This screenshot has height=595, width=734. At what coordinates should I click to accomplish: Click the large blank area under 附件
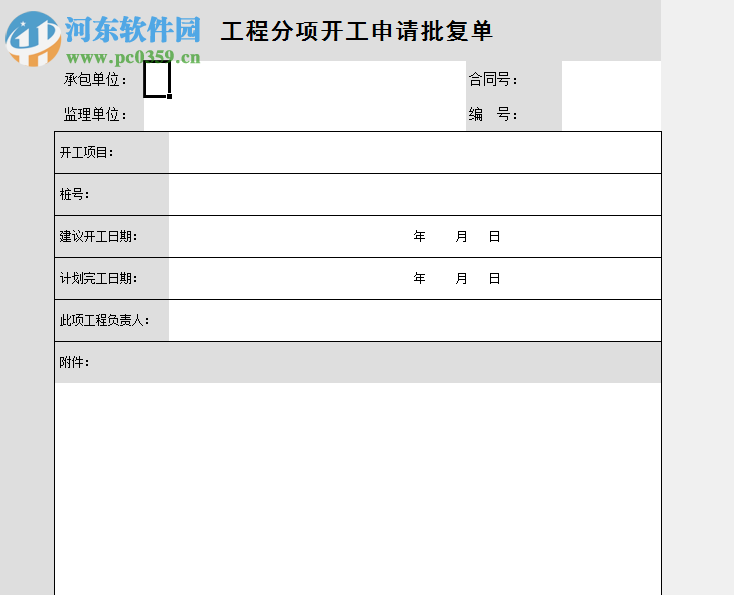358,489
